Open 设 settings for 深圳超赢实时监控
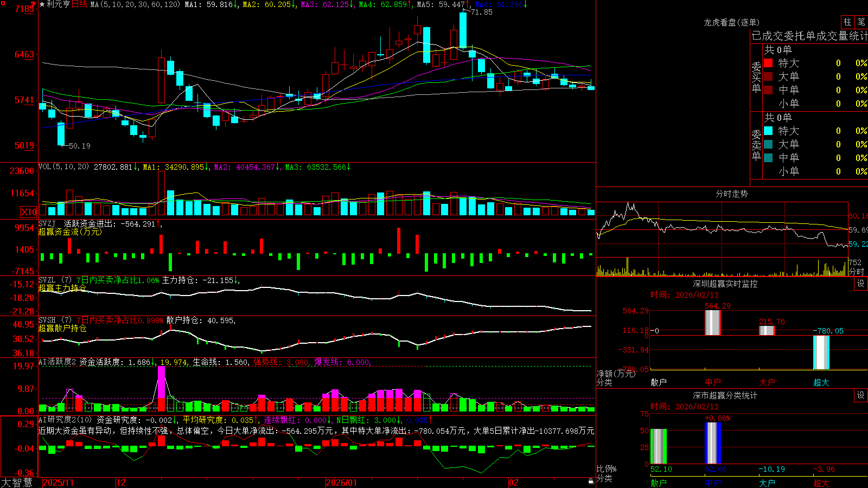The height and width of the screenshot is (488, 868). click(861, 284)
